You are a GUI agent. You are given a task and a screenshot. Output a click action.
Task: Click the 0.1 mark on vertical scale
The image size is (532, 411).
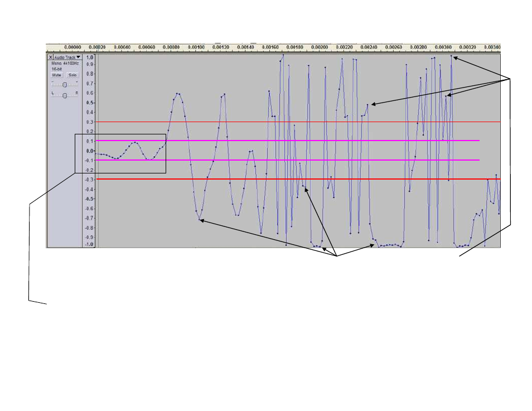click(90, 141)
